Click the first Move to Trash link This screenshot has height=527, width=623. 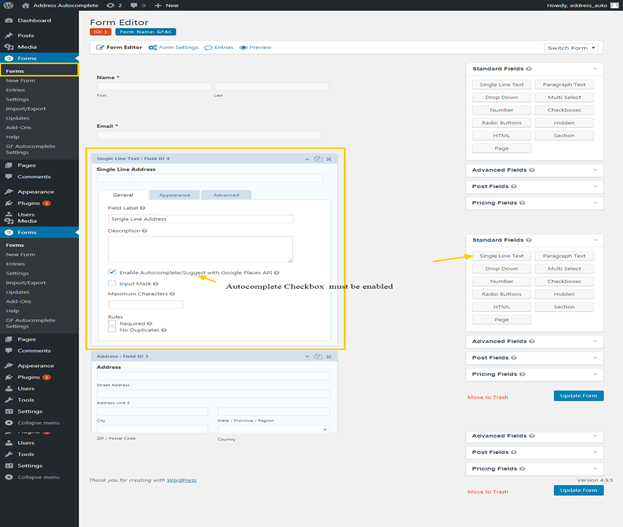click(487, 397)
